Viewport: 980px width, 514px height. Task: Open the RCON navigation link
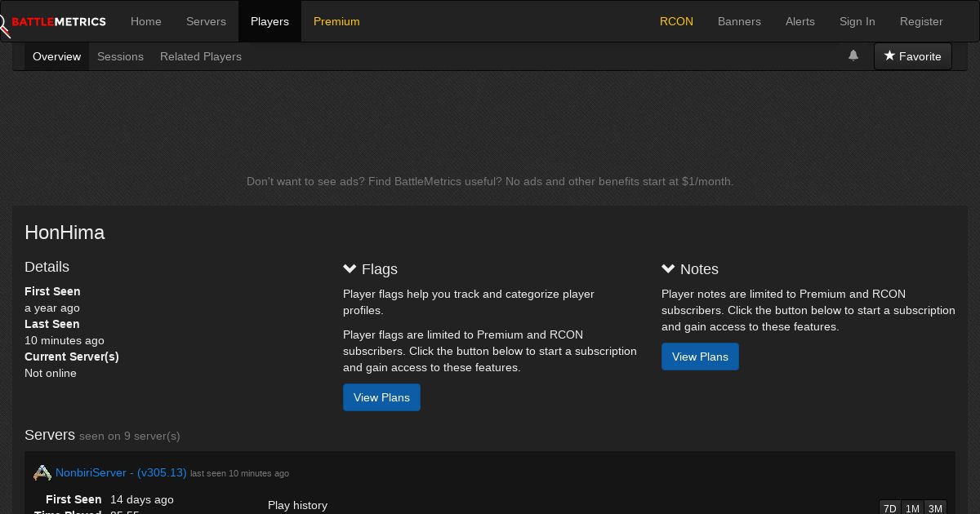[x=676, y=21]
